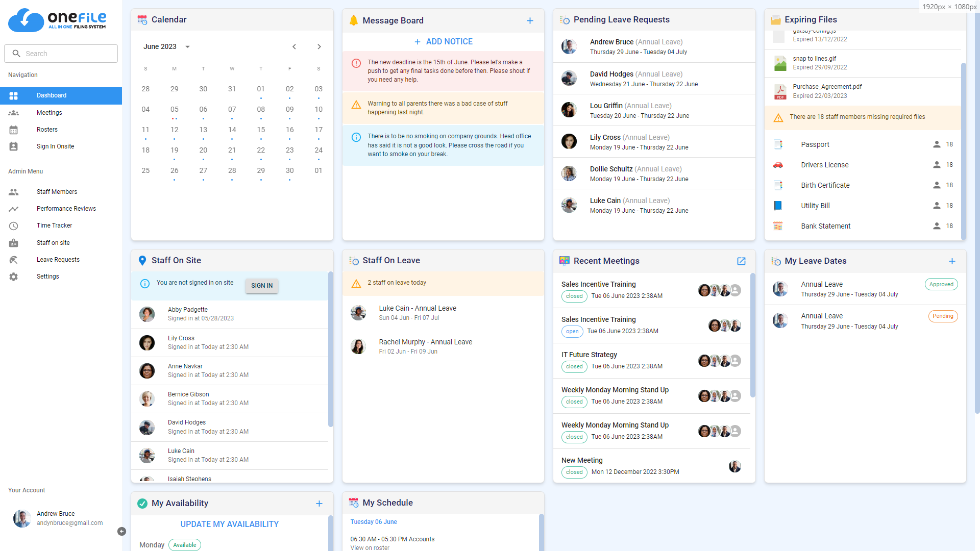The image size is (980, 551).
Task: Select the Time Tracker clock icon
Action: (x=13, y=226)
